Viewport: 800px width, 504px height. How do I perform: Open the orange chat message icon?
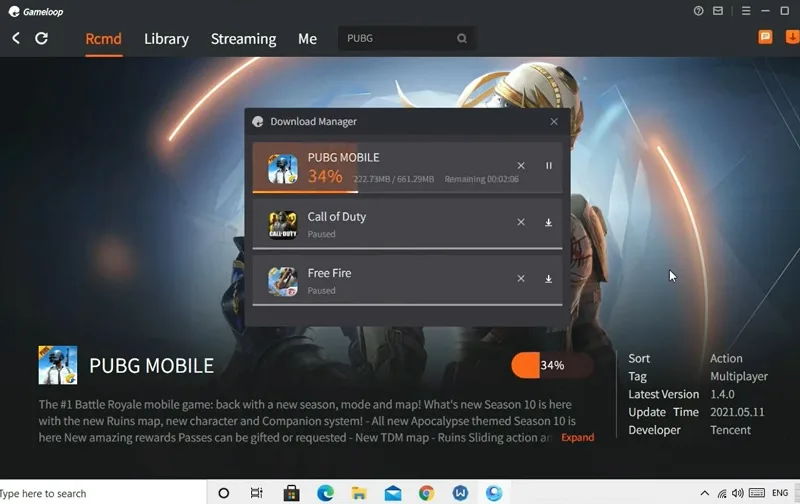[765, 37]
